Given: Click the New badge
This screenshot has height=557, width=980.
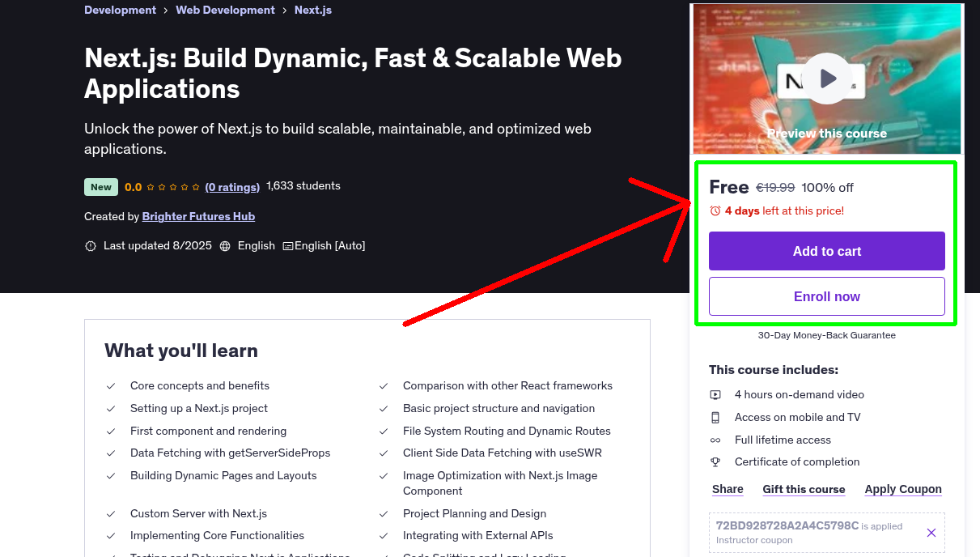Looking at the screenshot, I should (101, 187).
